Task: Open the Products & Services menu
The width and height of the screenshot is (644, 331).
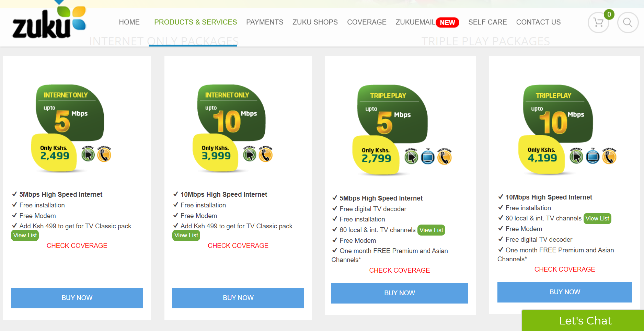Action: 195,22
